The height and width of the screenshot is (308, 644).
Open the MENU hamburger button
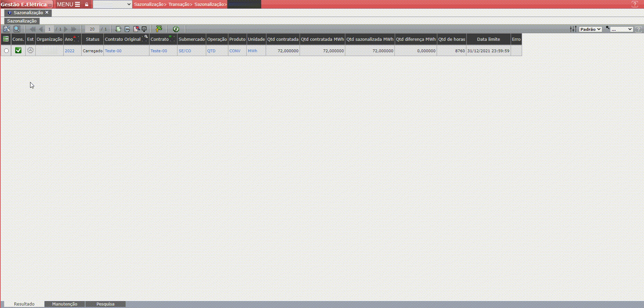(68, 4)
